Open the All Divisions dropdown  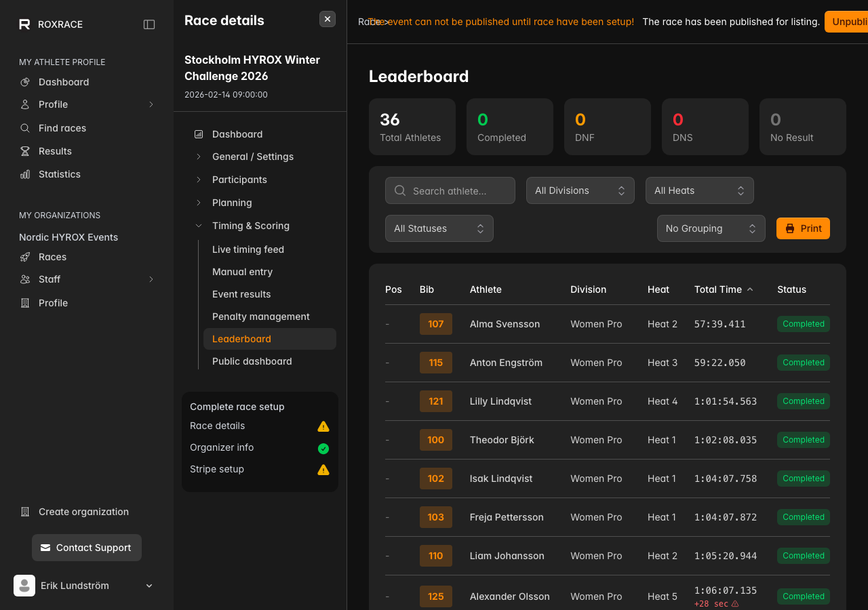580,190
